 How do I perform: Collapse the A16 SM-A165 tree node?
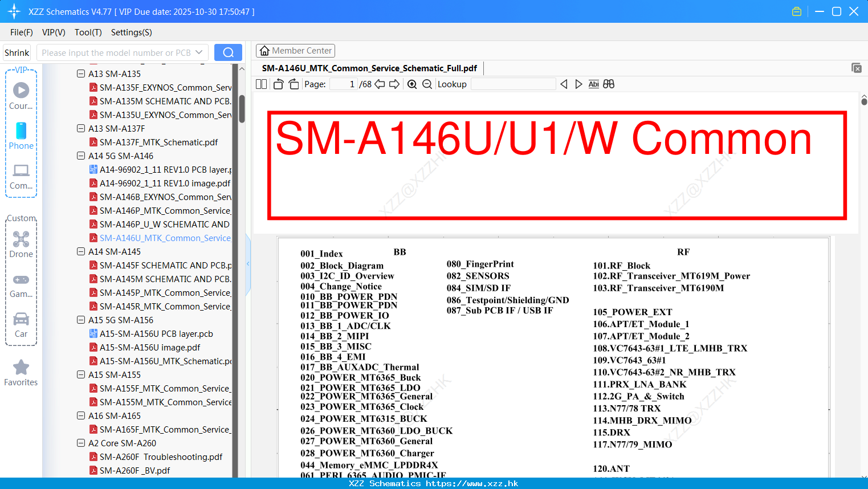(x=81, y=415)
